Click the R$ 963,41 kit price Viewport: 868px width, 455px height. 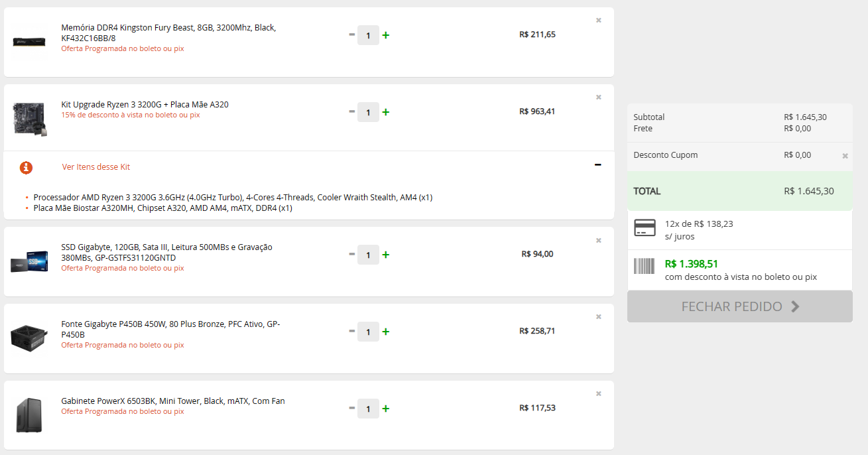pos(537,111)
